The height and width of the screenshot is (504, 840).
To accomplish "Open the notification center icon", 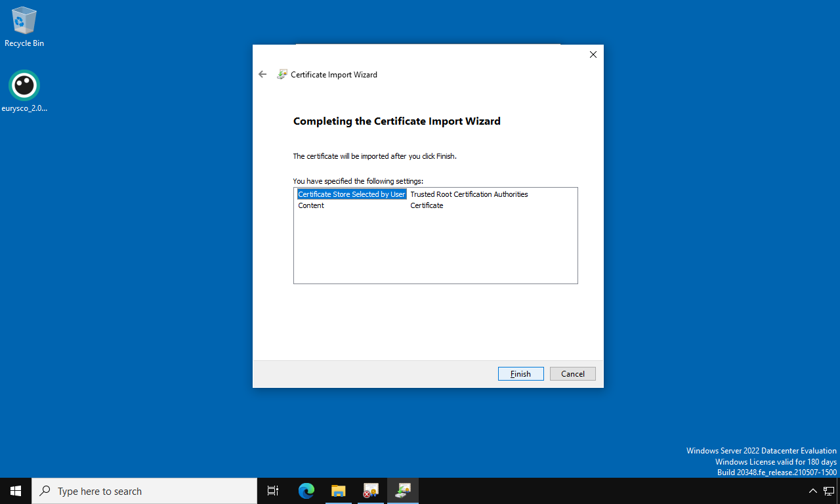I will pos(828,491).
